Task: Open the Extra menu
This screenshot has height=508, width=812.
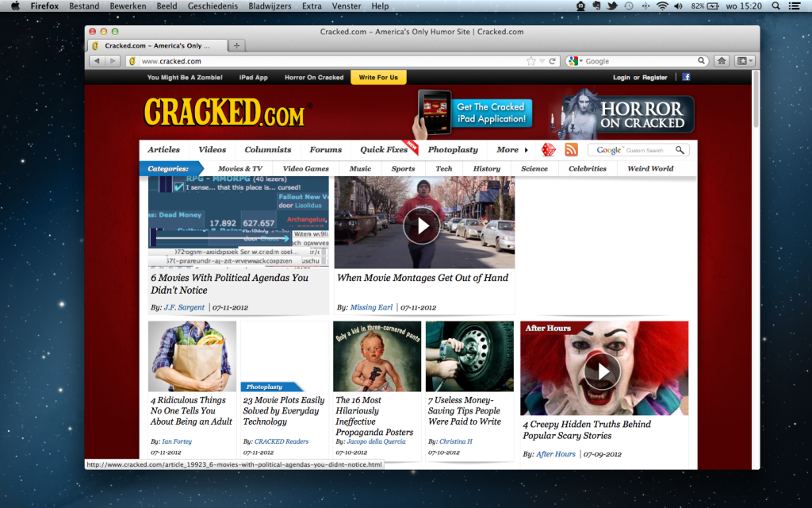Action: pos(312,6)
